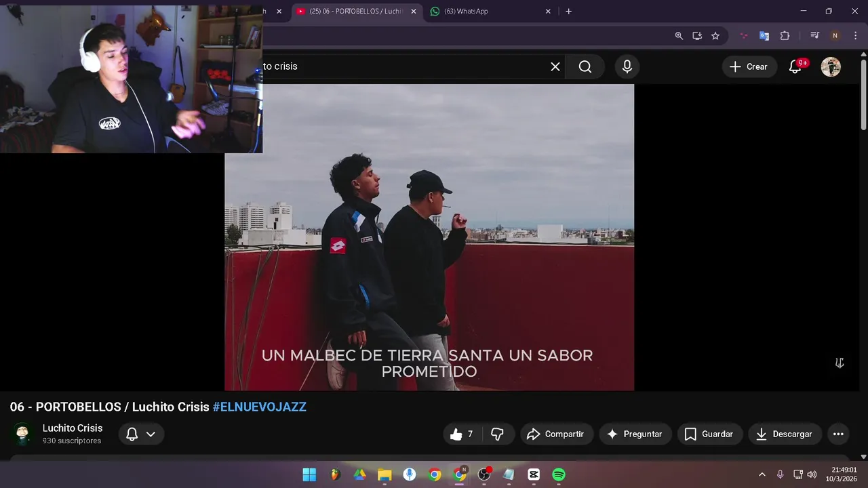Screen dimensions: 868x488
Task: Open the pink dots extension icon
Action: tap(744, 36)
